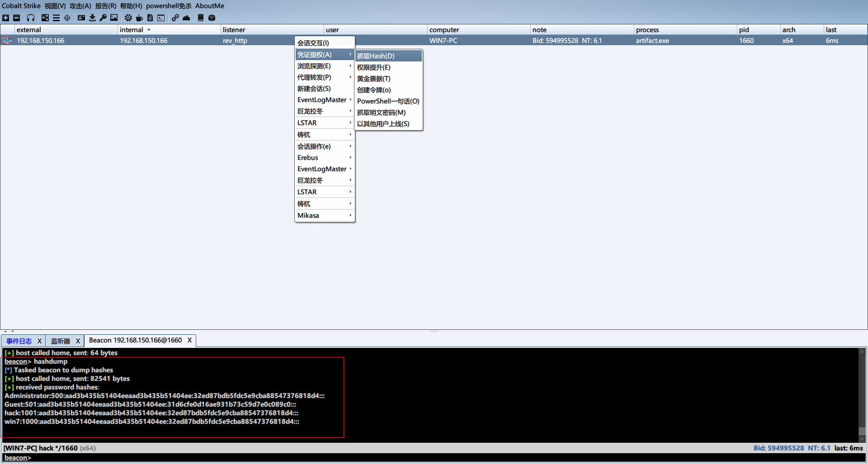
Task: Close the 事件日志 tab
Action: click(39, 341)
